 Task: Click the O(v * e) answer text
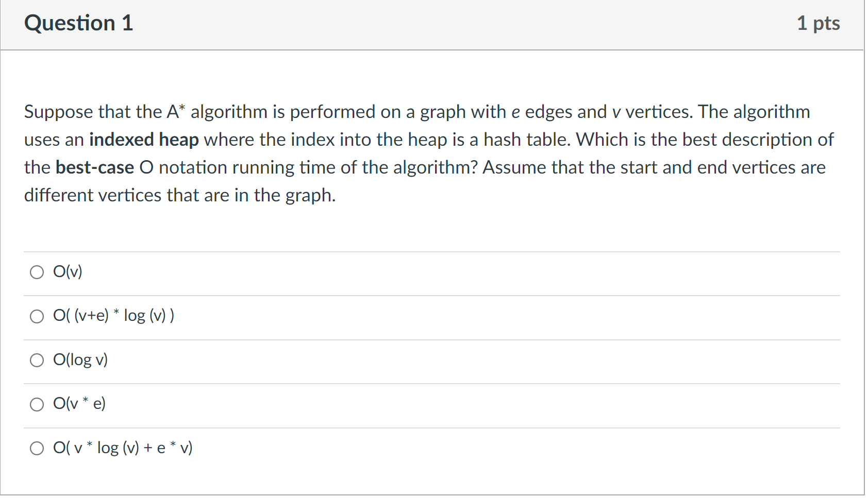point(79,404)
